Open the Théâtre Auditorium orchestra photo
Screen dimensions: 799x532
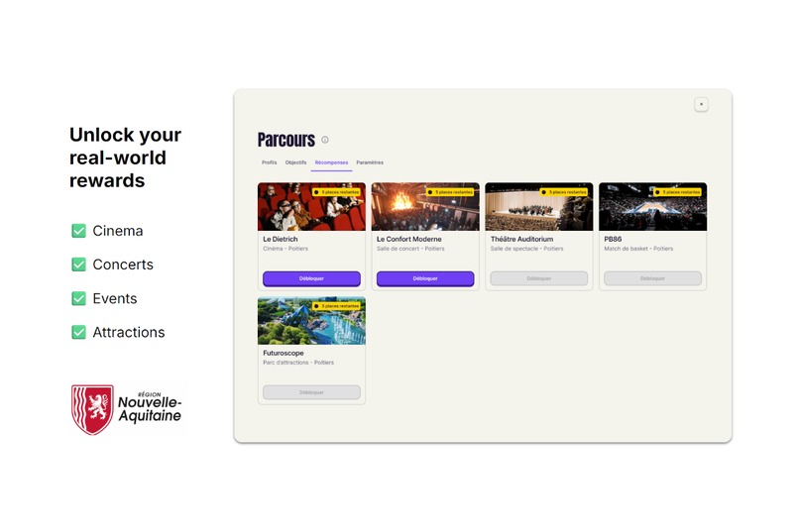point(538,207)
